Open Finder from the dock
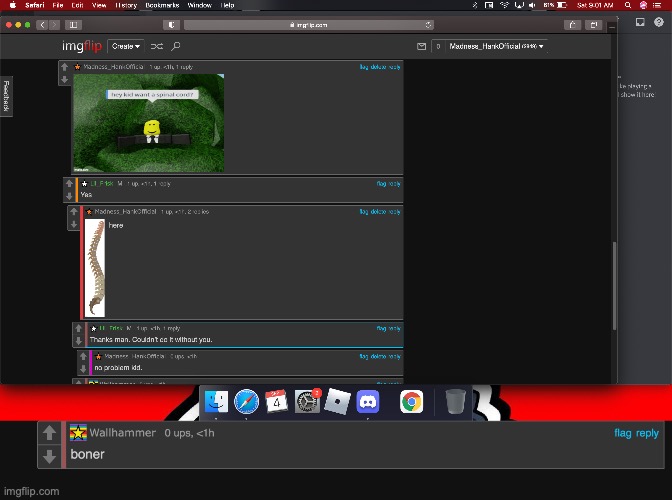The height and width of the screenshot is (500, 672). (x=216, y=402)
